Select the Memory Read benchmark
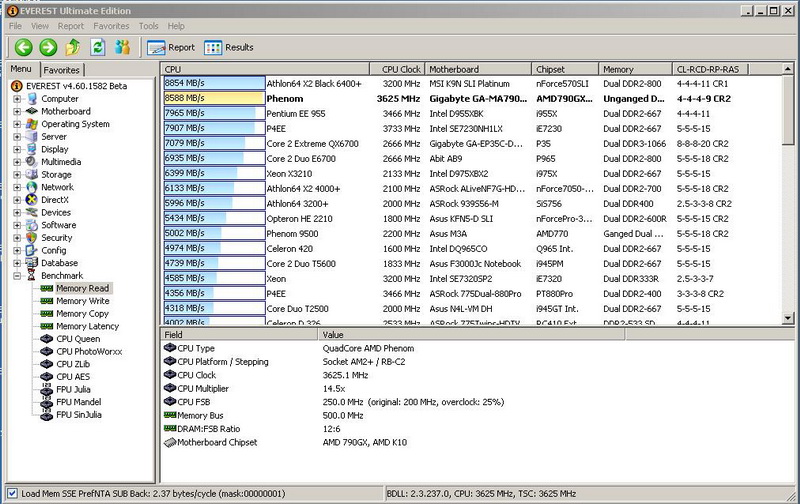This screenshot has width=800, height=504. coord(82,288)
